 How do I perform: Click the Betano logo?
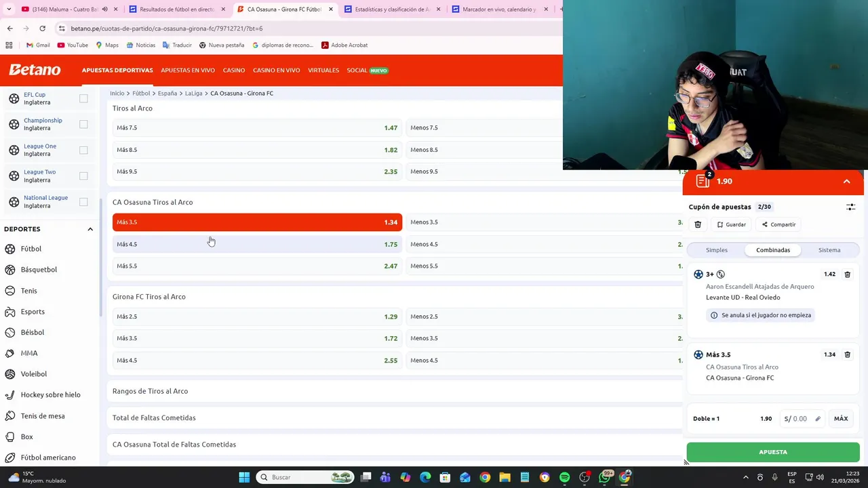click(x=35, y=70)
